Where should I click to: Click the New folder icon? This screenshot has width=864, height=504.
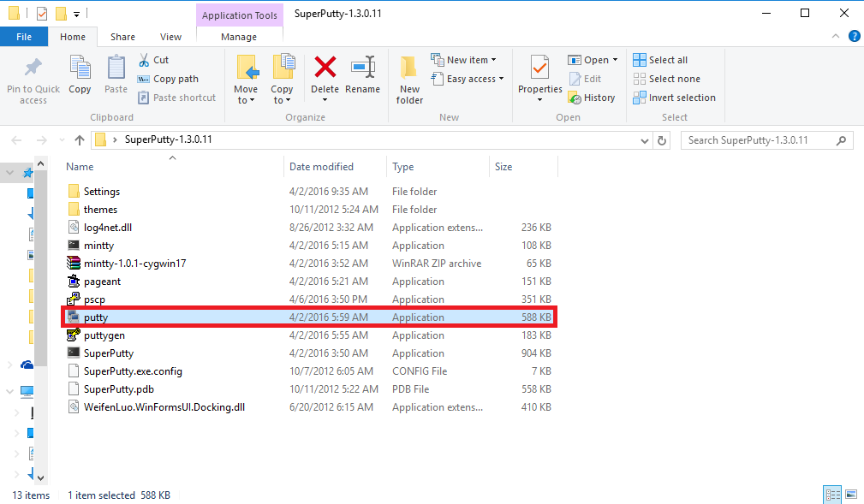[409, 68]
